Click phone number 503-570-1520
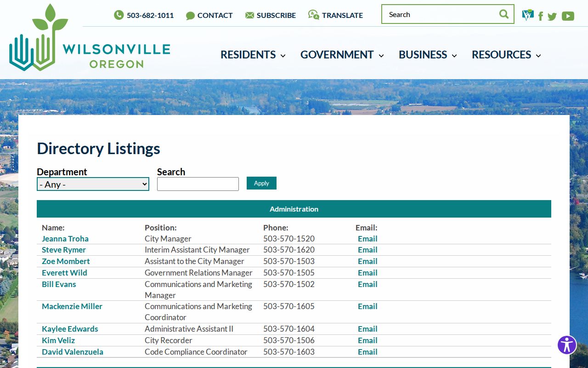The image size is (588, 368). 289,239
